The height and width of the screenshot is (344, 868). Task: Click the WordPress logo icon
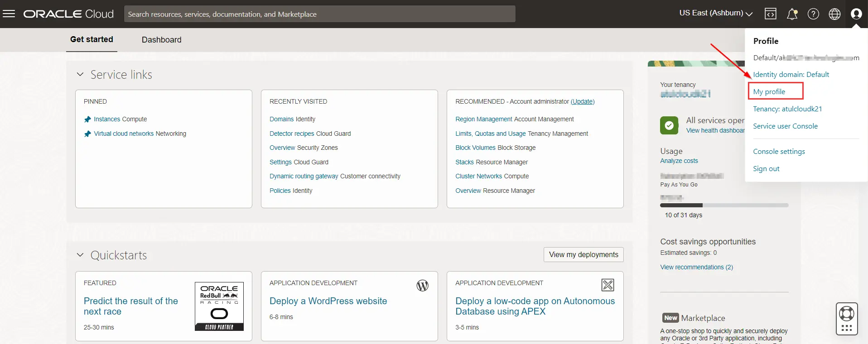[x=422, y=286]
